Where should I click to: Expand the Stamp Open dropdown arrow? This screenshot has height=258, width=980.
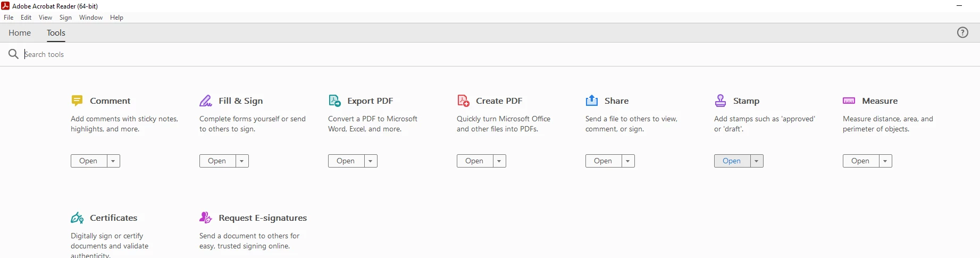click(757, 161)
